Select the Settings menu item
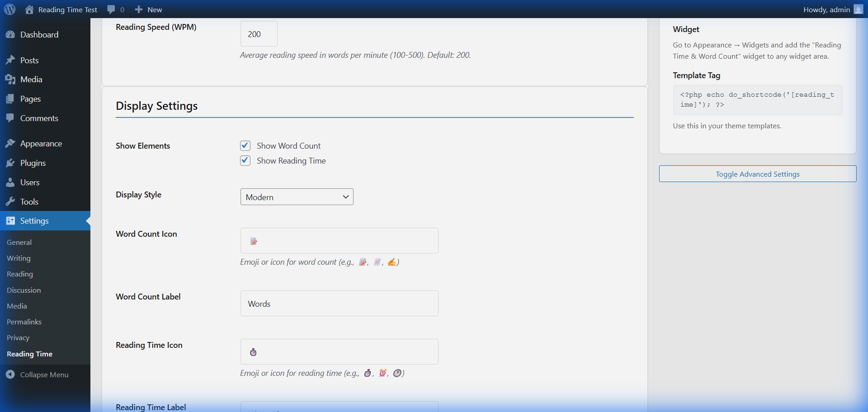 pos(45,221)
